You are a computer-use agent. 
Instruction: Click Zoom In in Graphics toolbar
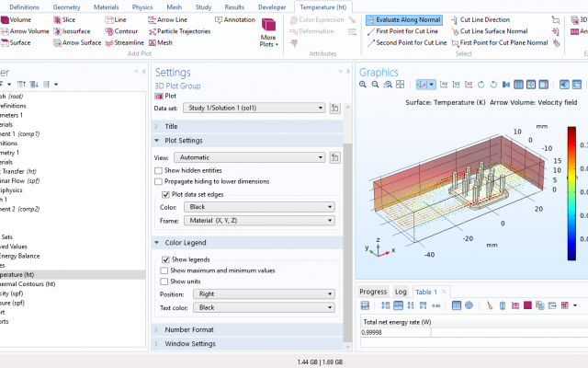[x=363, y=85]
